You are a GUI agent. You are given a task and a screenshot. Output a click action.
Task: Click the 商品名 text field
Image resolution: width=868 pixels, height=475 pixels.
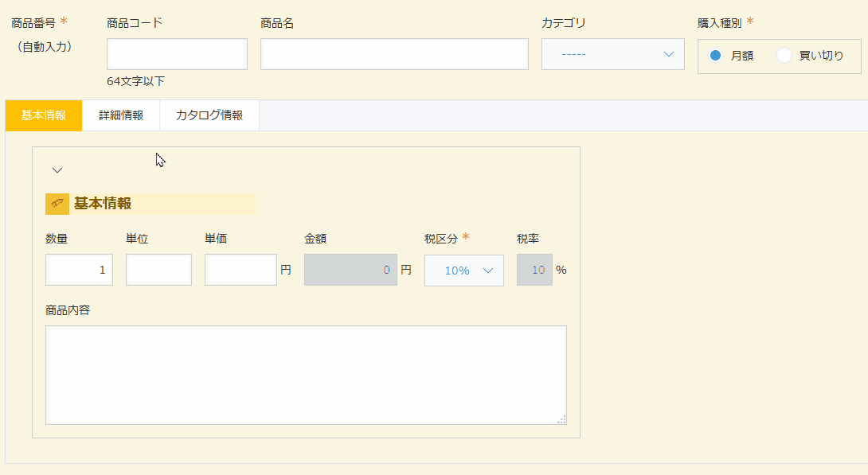[x=394, y=54]
